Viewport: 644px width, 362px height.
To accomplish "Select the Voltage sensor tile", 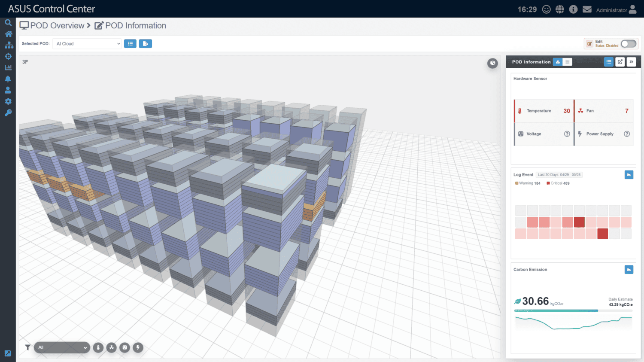I will click(x=543, y=134).
